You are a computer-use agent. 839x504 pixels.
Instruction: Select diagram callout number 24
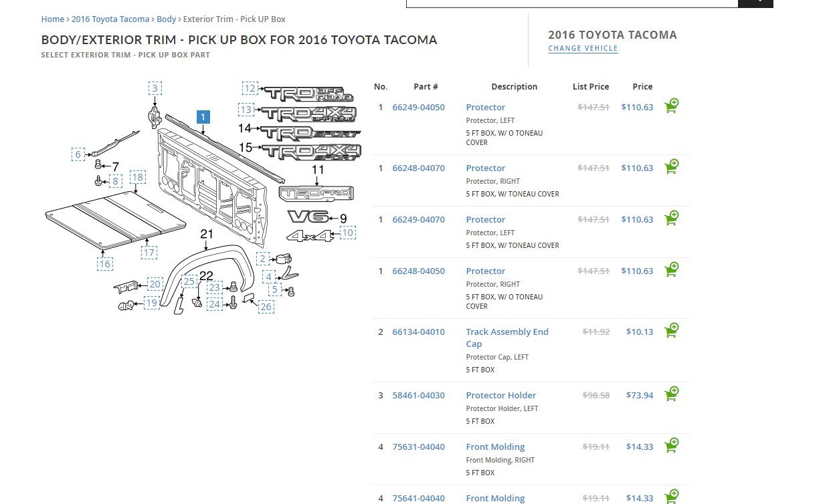pyautogui.click(x=214, y=304)
